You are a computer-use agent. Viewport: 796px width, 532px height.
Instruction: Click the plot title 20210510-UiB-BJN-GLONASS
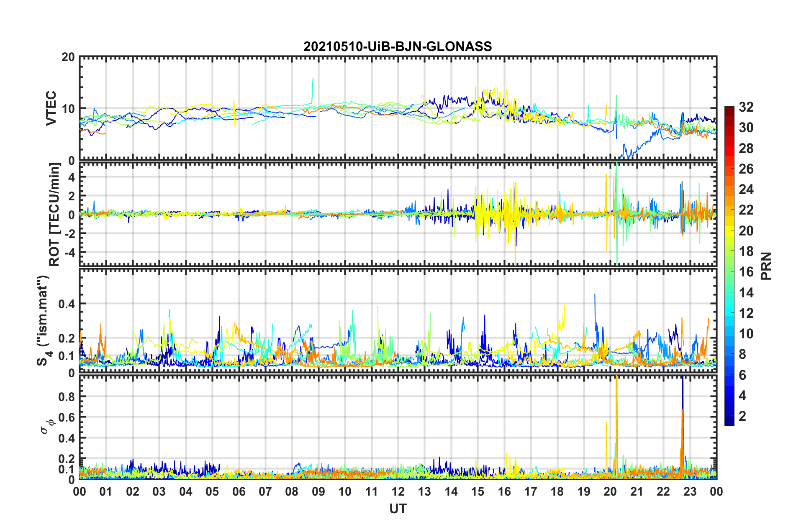click(x=398, y=46)
